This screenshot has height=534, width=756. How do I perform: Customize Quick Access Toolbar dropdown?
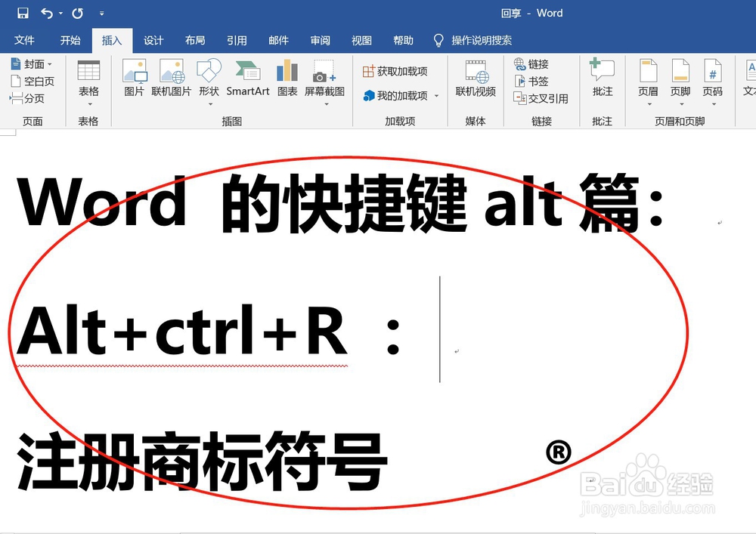pyautogui.click(x=102, y=14)
